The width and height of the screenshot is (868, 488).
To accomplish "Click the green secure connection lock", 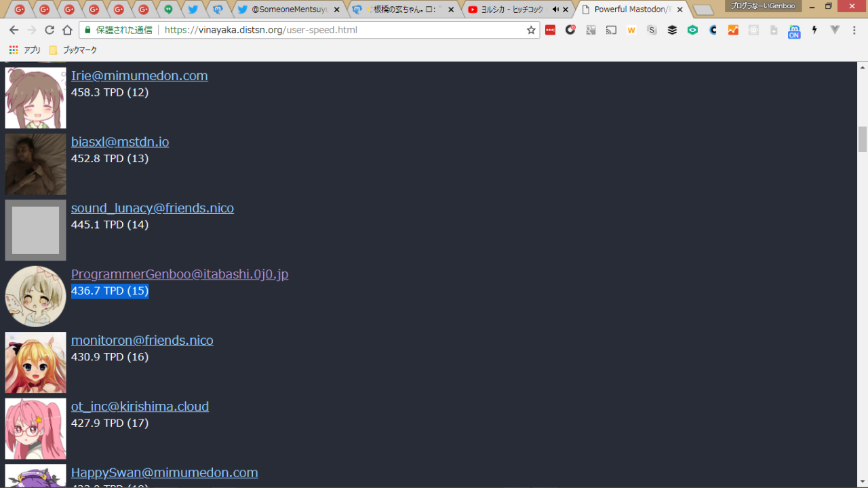I will (87, 30).
